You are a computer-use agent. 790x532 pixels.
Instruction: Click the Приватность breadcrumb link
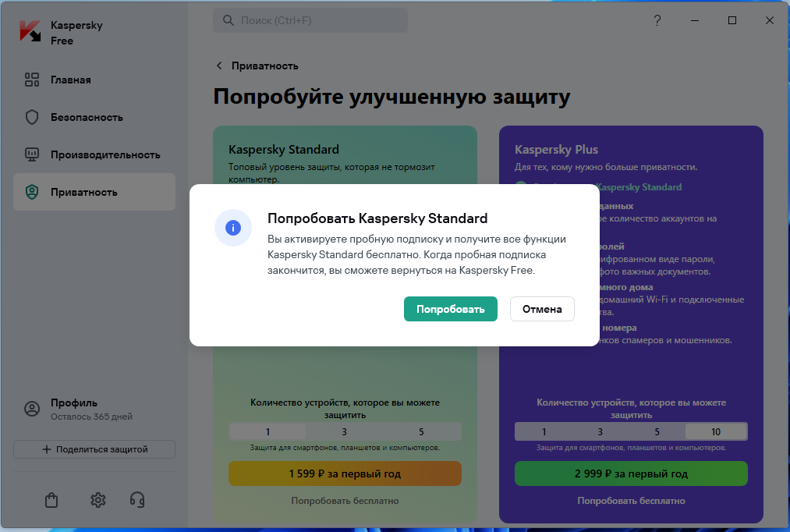(264, 66)
